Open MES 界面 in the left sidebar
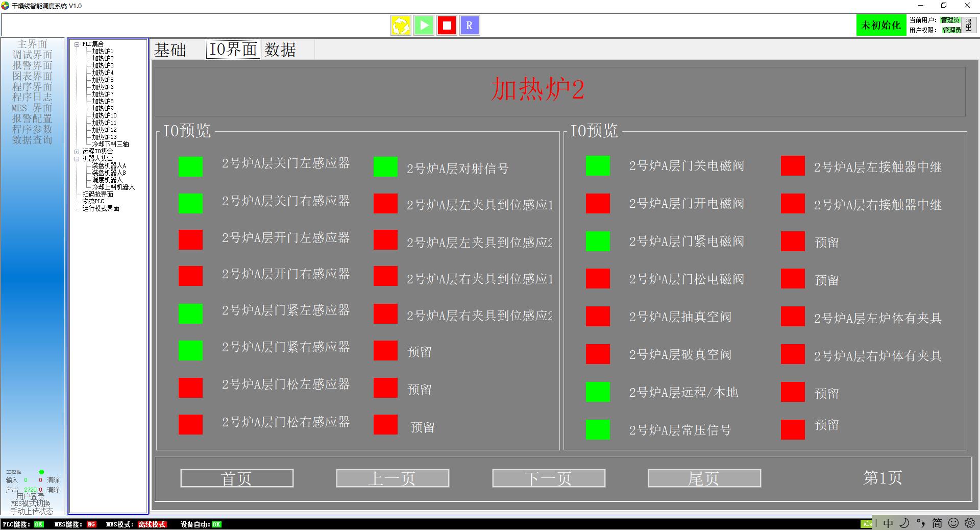The height and width of the screenshot is (530, 980). point(32,108)
